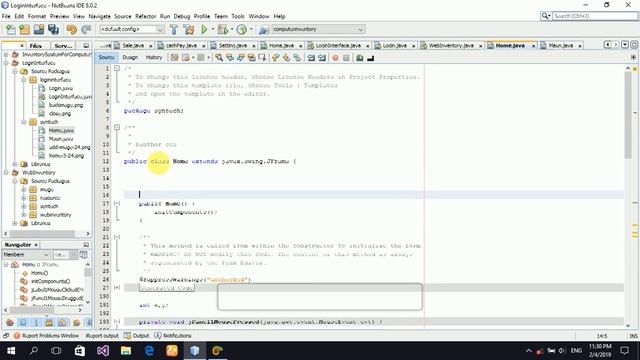
Task: Open the computerinventory combo box in toolbar
Action: [x=318, y=29]
